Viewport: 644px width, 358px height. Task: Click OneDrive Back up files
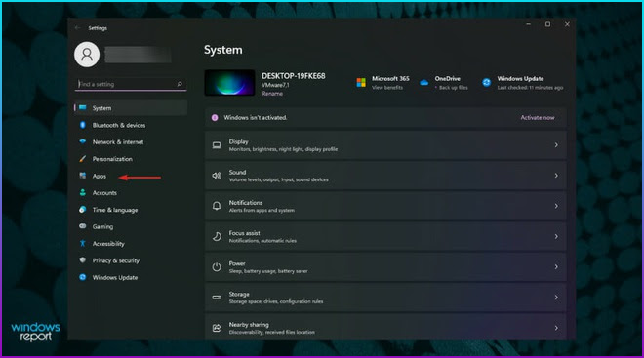[453, 88]
